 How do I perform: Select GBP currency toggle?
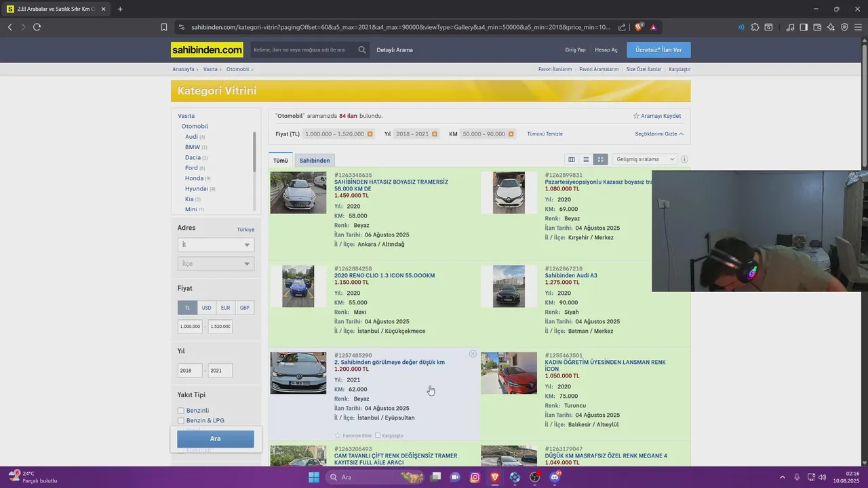coord(244,308)
